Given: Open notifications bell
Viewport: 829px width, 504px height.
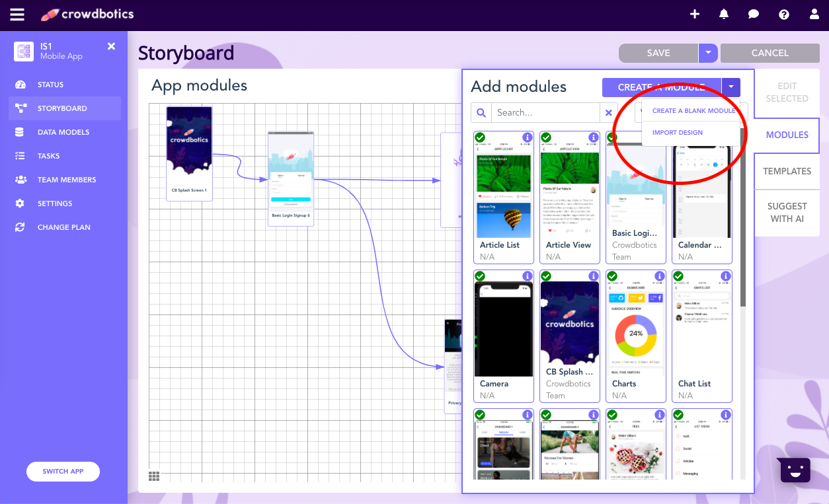Looking at the screenshot, I should (x=724, y=14).
